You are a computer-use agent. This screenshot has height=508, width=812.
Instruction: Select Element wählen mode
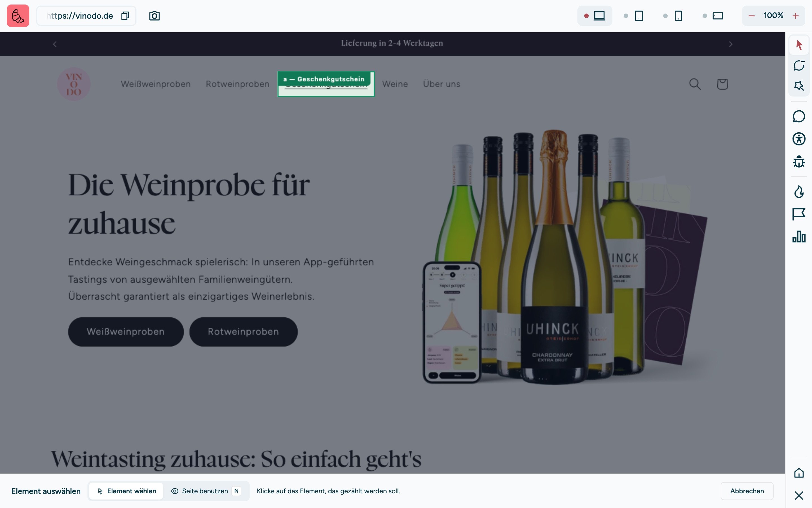126,491
